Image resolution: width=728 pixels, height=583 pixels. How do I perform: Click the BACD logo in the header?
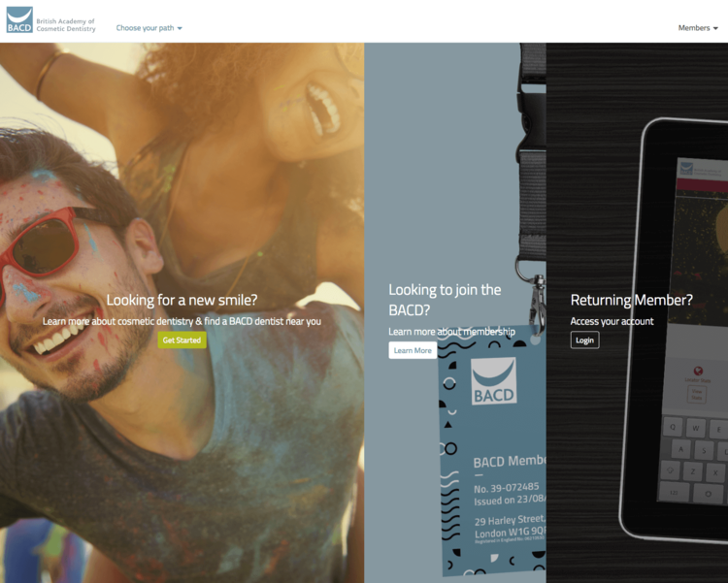[19, 20]
